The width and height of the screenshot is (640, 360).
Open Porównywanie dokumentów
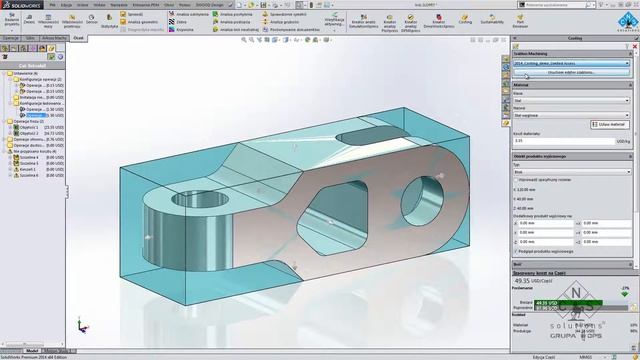coord(291,30)
